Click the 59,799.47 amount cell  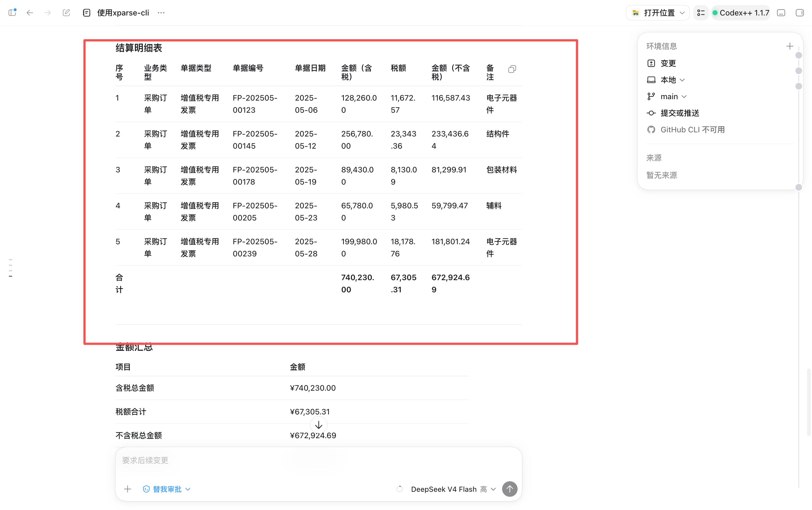450,206
